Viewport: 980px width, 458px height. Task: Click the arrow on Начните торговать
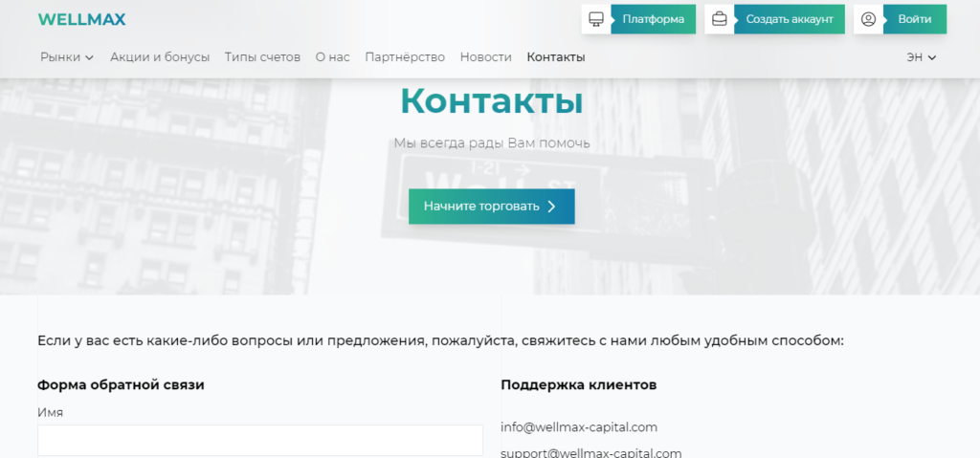[x=551, y=207]
